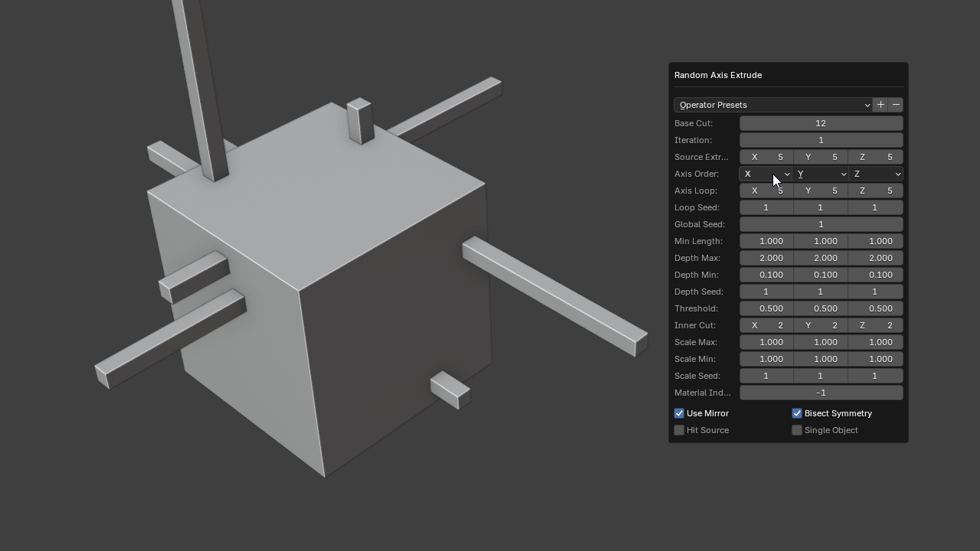The width and height of the screenshot is (980, 551).
Task: Expand the Z Axis Order dropdown
Action: point(876,174)
